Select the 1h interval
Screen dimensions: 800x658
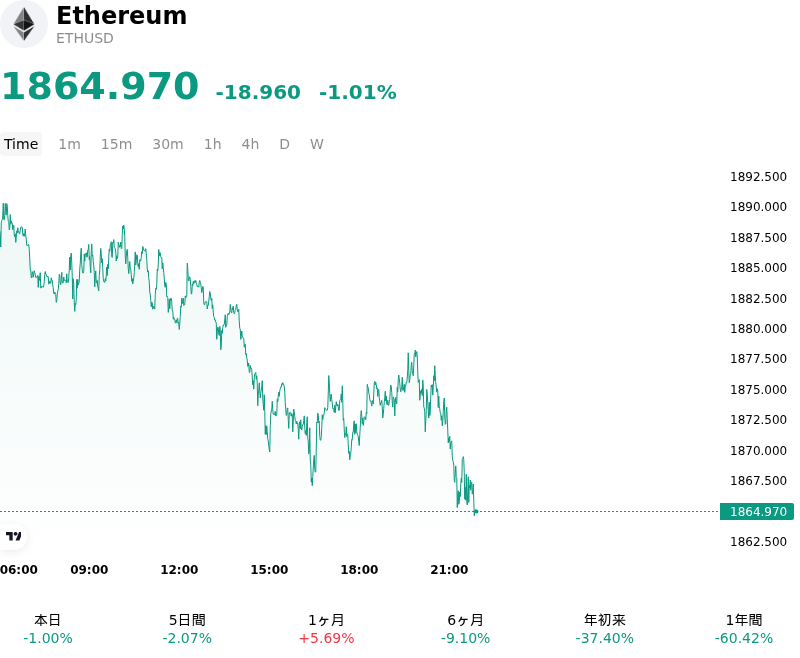click(213, 144)
